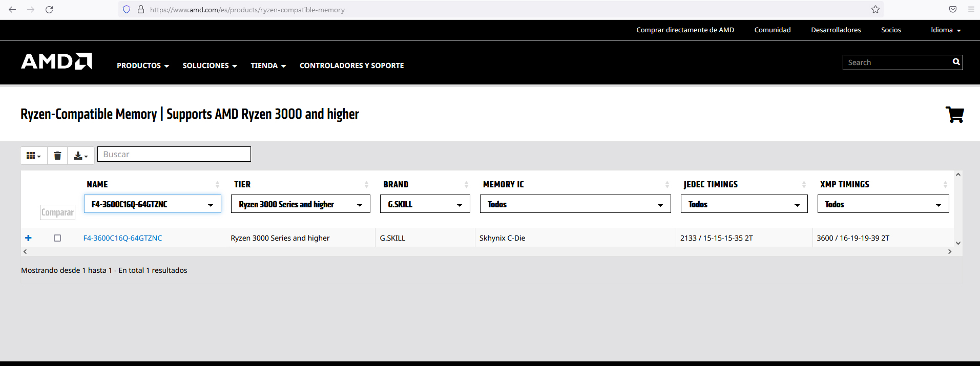This screenshot has height=366, width=980.
Task: Expand the TIENDA menu
Action: [268, 66]
